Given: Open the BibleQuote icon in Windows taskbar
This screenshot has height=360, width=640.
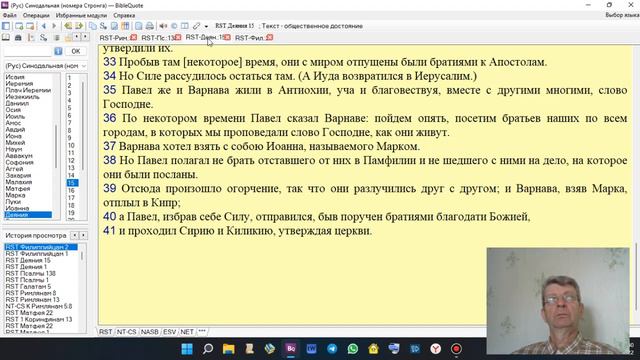Looking at the screenshot, I should tap(291, 349).
